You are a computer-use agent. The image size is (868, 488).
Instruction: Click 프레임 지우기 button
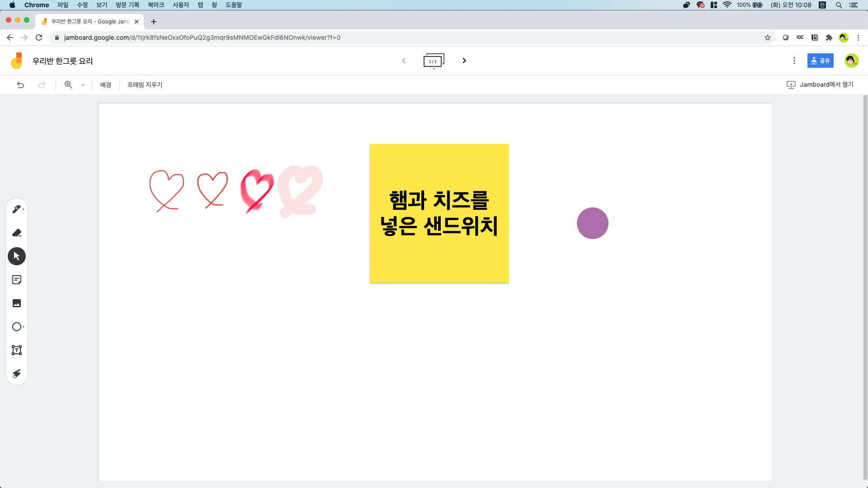(x=145, y=84)
